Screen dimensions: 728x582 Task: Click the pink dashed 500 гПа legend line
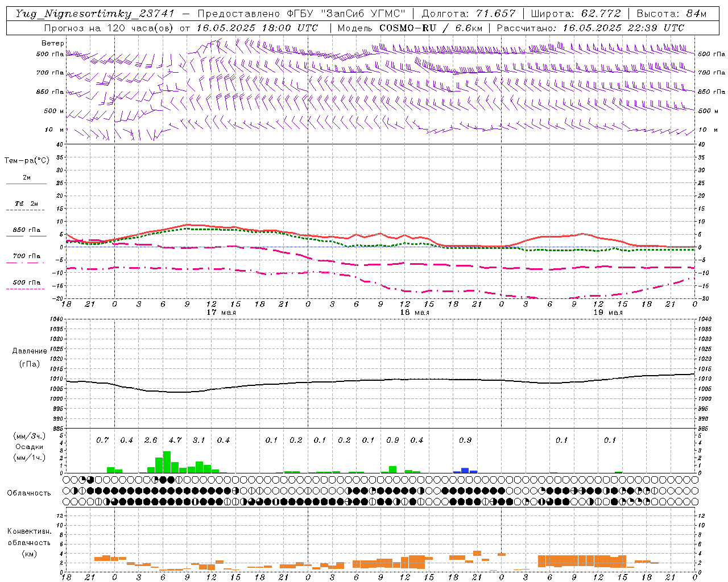click(25, 289)
